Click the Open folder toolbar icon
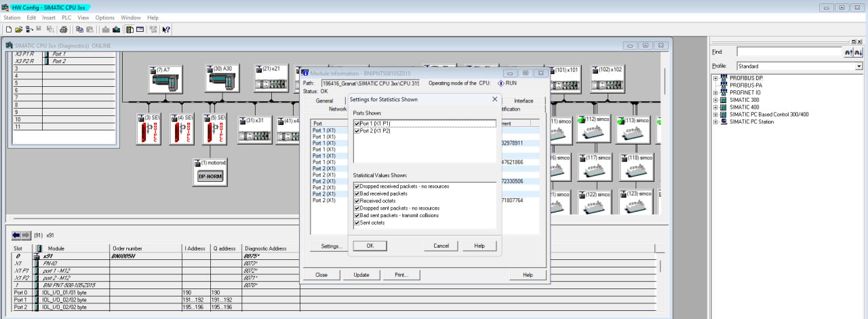The height and width of the screenshot is (319, 868). (x=19, y=30)
